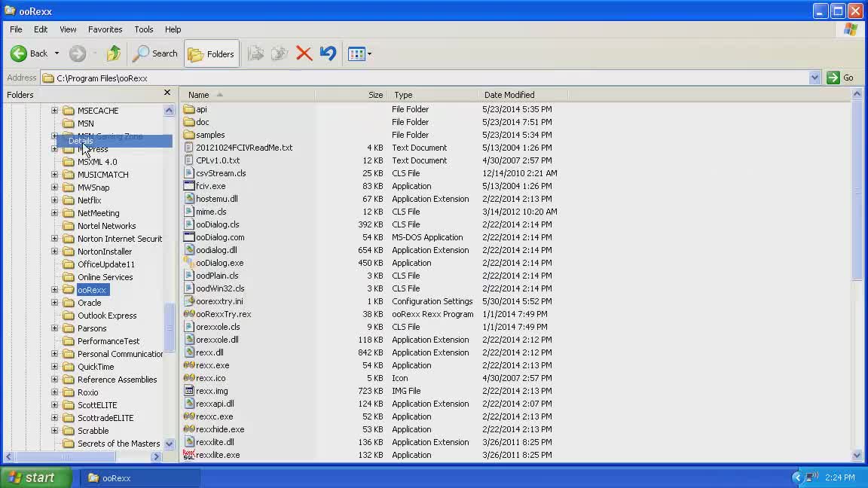Expand the Scrabble folder node
The height and width of the screenshot is (488, 868).
[54, 431]
